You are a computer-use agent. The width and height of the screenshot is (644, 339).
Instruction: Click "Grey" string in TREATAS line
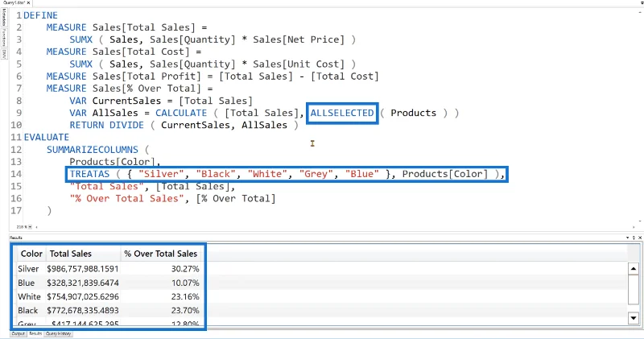(x=316, y=174)
